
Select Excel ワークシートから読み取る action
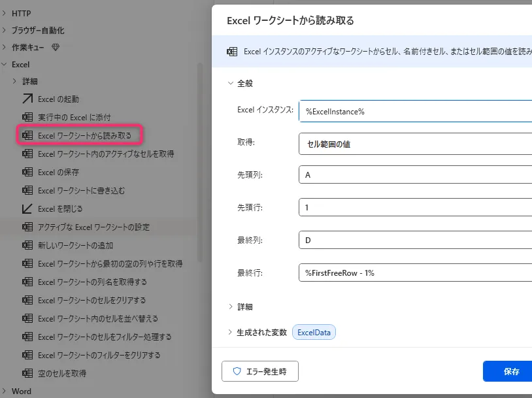tap(84, 136)
